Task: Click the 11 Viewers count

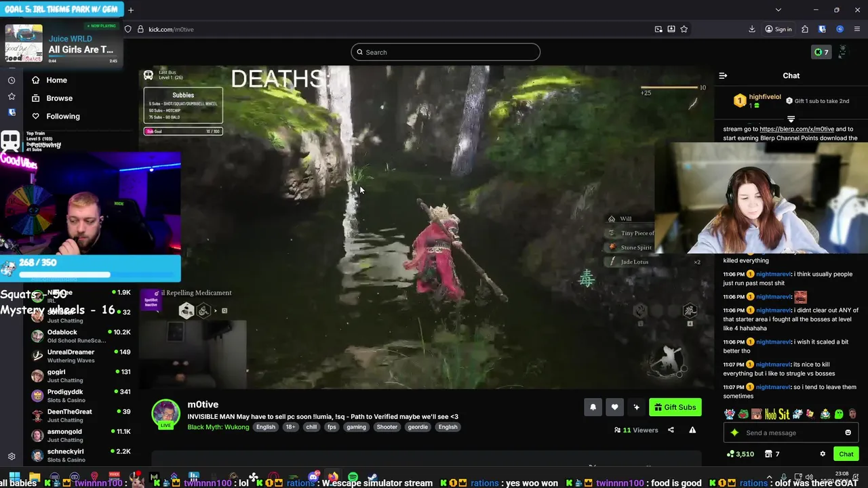Action: point(636,430)
